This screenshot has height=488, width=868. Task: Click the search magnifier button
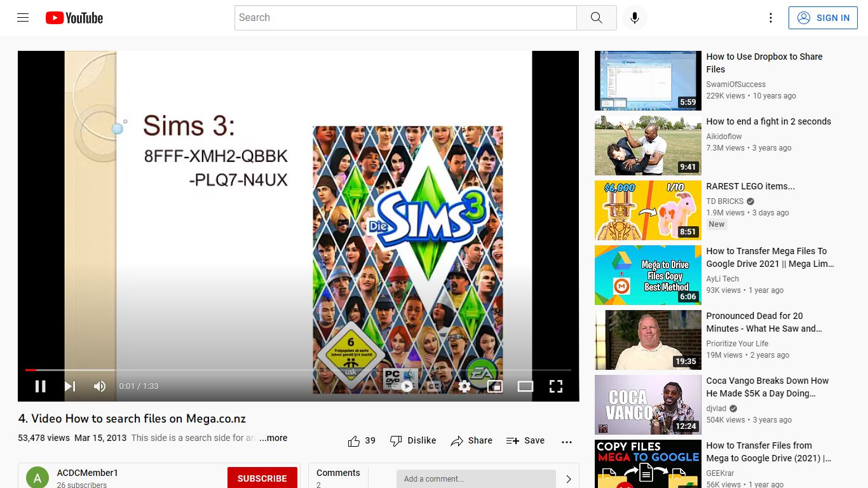coord(596,18)
